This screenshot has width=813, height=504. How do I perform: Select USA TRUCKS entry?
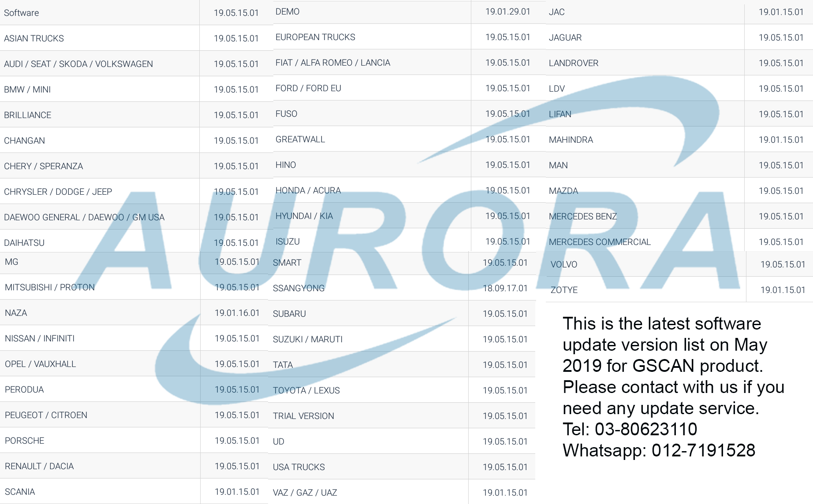299,467
